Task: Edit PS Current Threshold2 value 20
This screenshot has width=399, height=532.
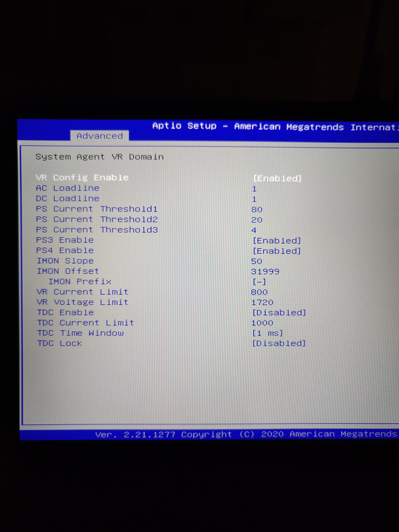Action: (257, 220)
